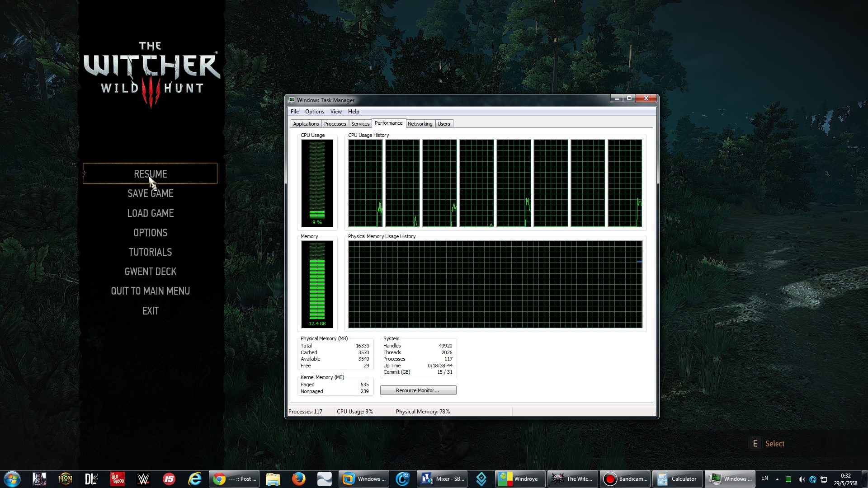The image size is (868, 488).
Task: Switch to the Chrome taskbar window
Action: point(235,479)
